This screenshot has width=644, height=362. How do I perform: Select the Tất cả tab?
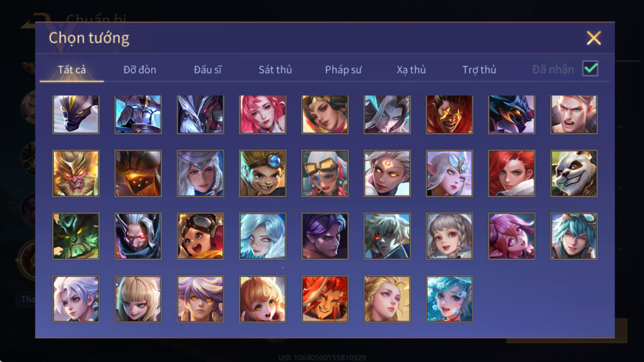coord(72,69)
